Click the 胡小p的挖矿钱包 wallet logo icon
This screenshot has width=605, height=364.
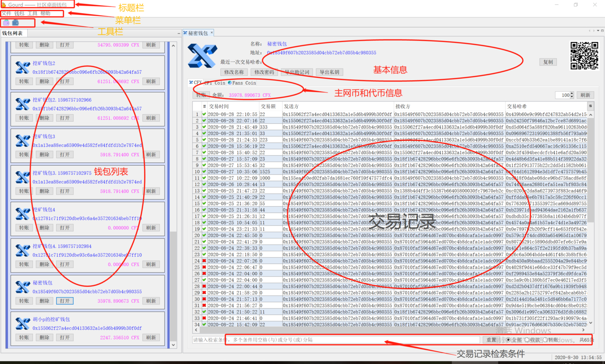click(23, 324)
